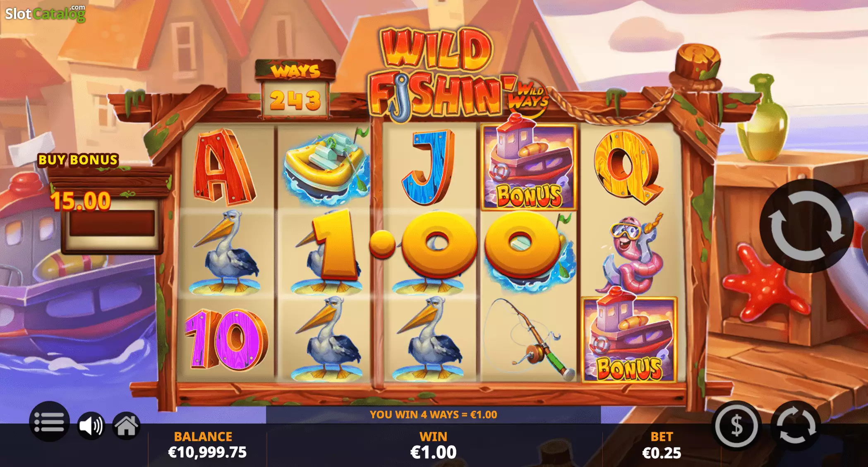
Task: Open bet settings dollar icon
Action: point(736,426)
